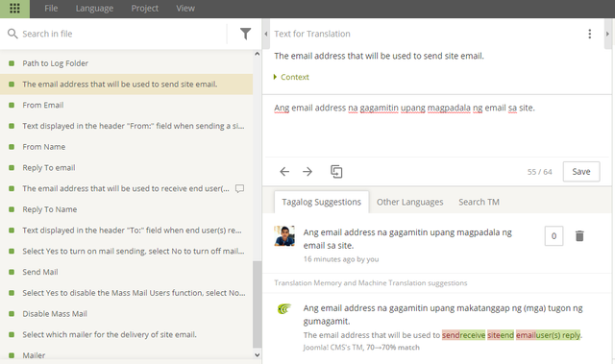This screenshot has width=615, height=364.
Task: Click status dot next to 'From Email'
Action: point(12,105)
